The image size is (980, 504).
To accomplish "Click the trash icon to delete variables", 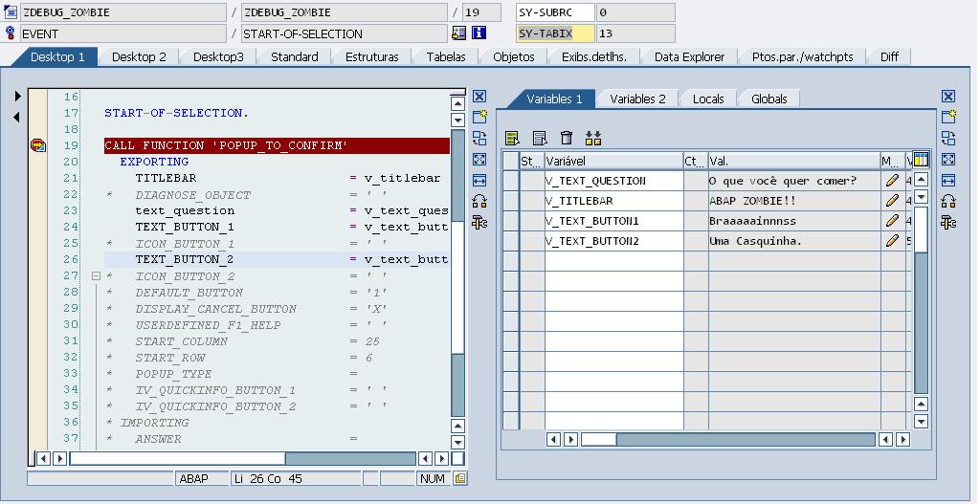I will point(567,139).
